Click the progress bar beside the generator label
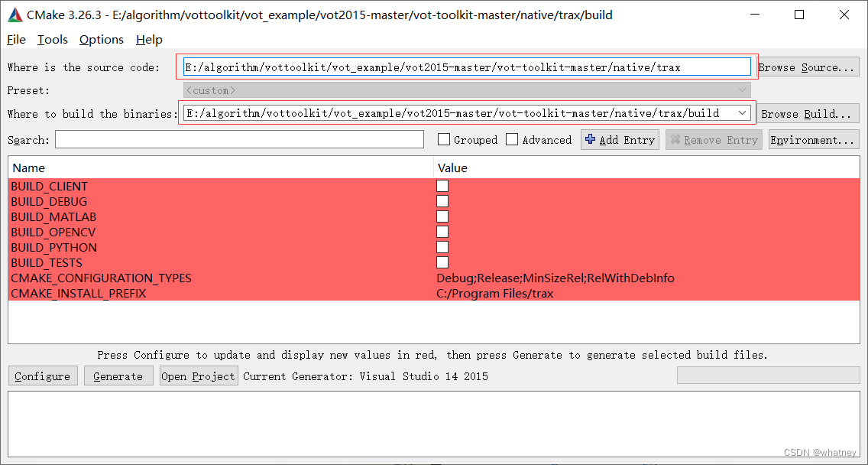The height and width of the screenshot is (465, 868). point(768,376)
